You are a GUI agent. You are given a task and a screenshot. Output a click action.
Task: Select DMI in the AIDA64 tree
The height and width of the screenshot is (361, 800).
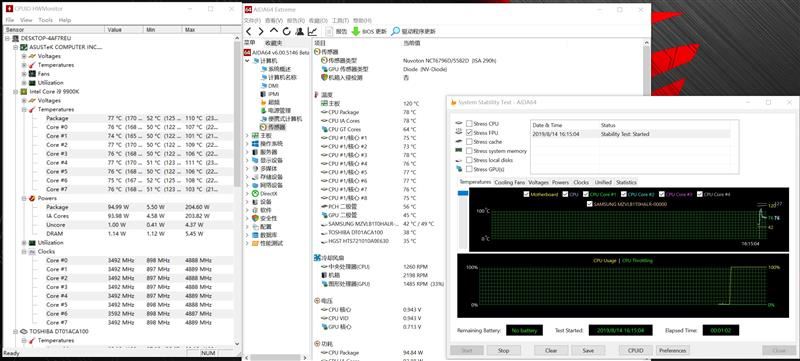click(x=273, y=86)
